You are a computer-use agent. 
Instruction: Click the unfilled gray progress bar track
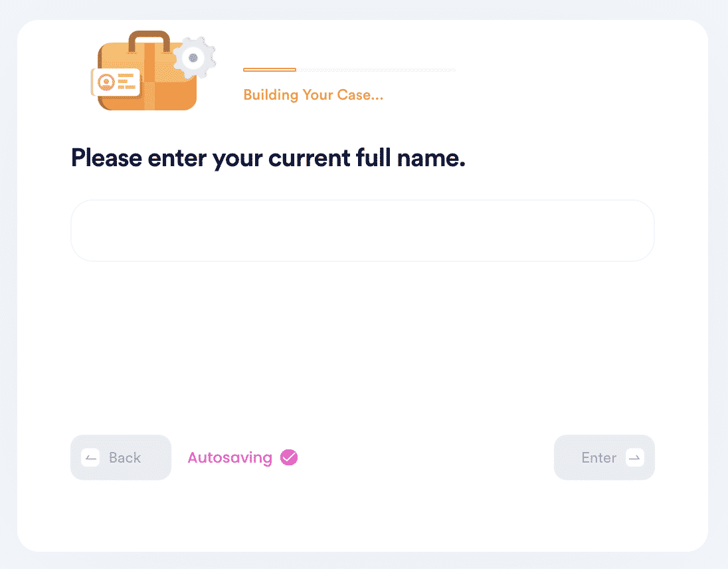[376, 70]
